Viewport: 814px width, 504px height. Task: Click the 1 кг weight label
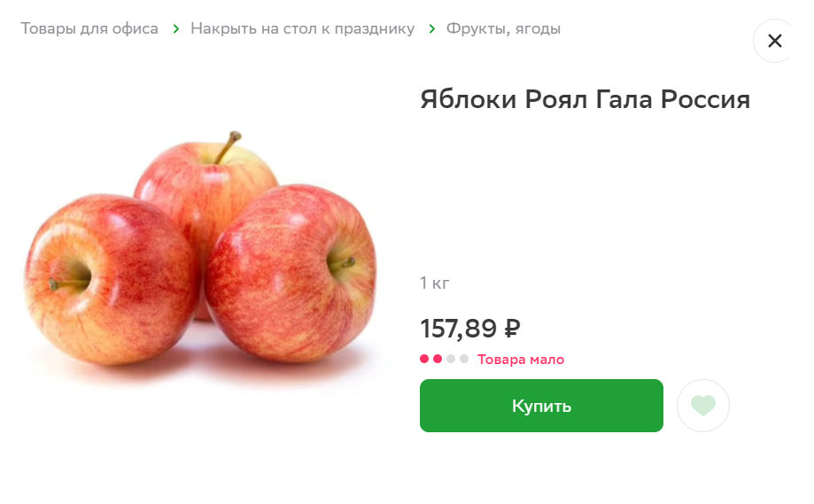click(435, 283)
